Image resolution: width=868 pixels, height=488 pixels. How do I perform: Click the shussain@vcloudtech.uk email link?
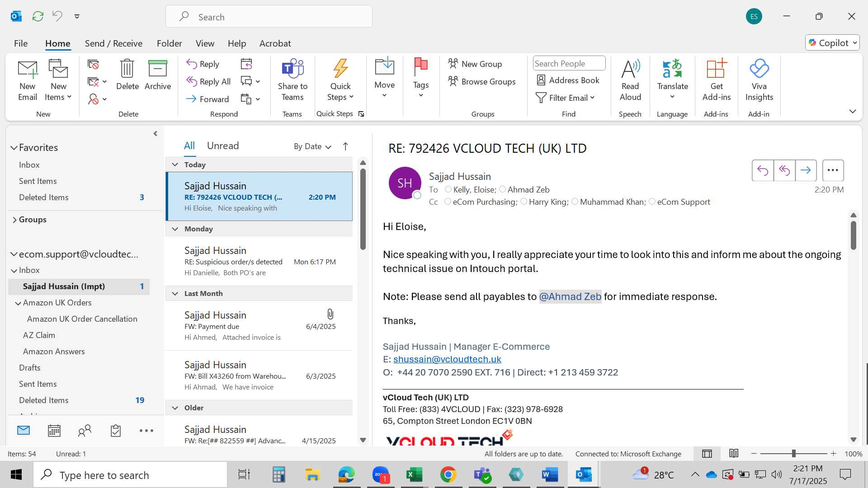coord(447,359)
